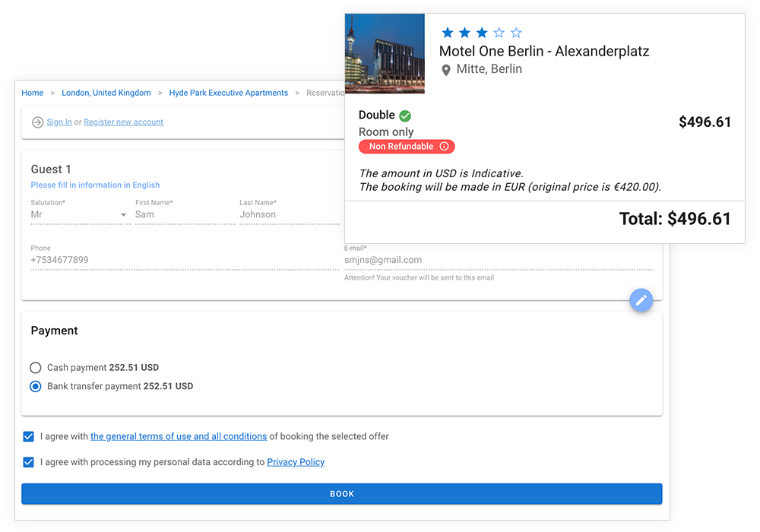Open the general terms of use link
This screenshot has height=532, width=760.
(x=178, y=436)
